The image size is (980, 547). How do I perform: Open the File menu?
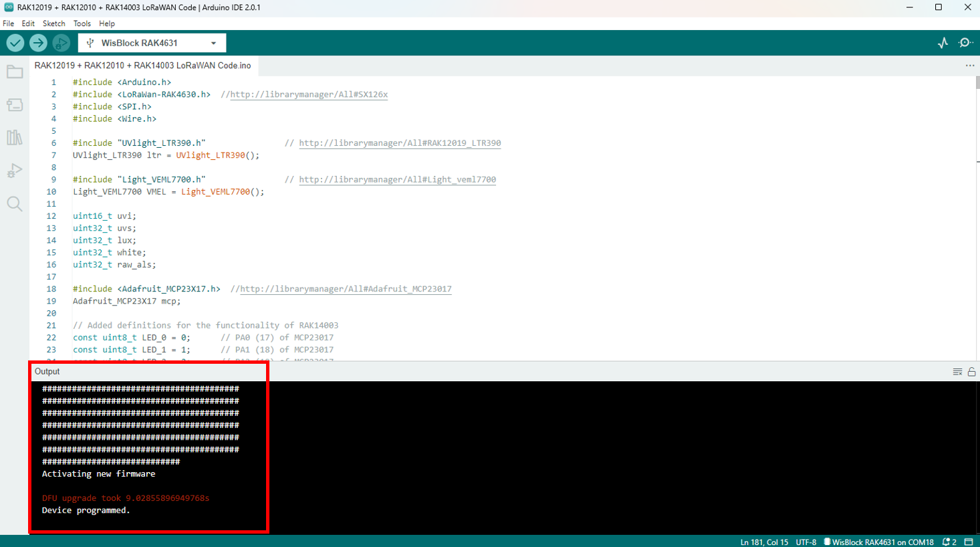coord(9,23)
